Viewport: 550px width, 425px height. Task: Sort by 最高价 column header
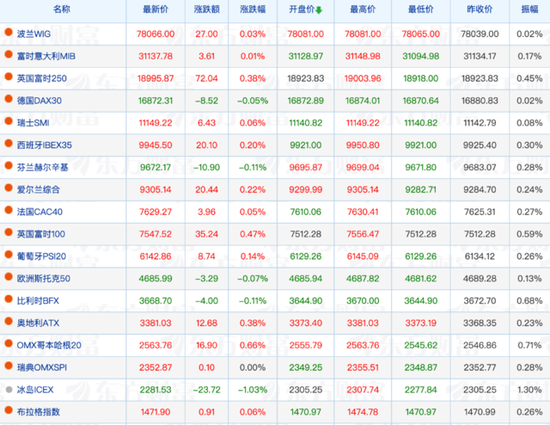pos(363,9)
